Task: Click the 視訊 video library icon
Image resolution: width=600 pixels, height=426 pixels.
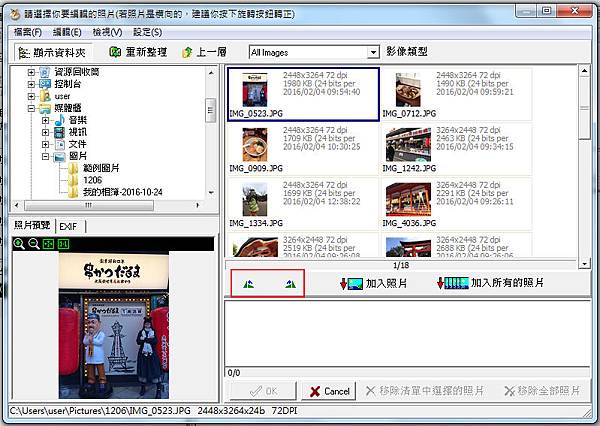Action: (60, 132)
